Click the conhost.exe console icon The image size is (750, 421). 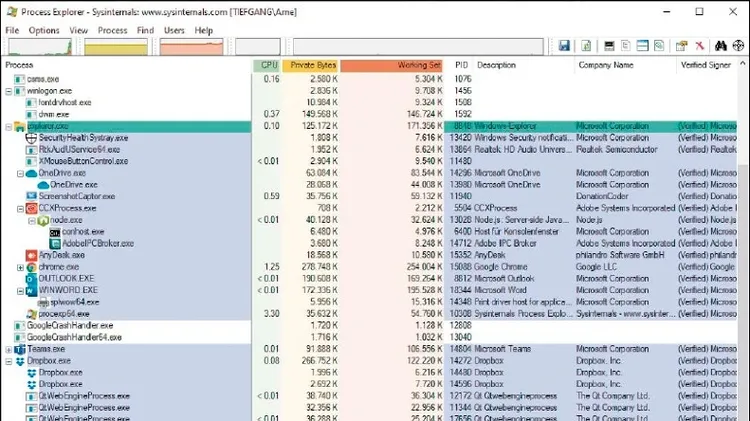pyautogui.click(x=55, y=232)
